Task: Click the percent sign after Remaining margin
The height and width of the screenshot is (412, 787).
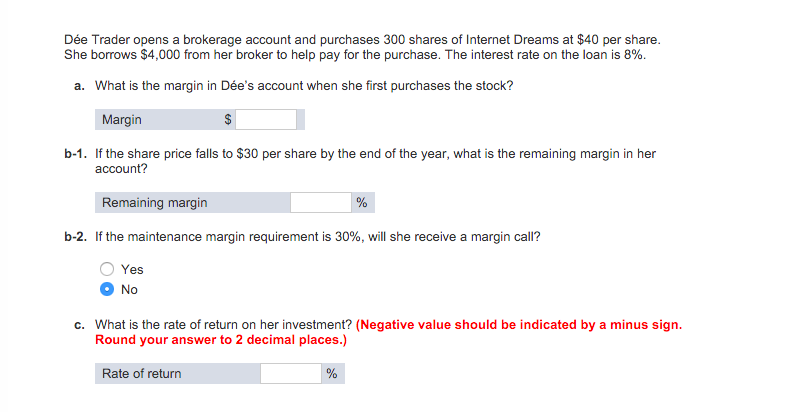Action: 362,203
